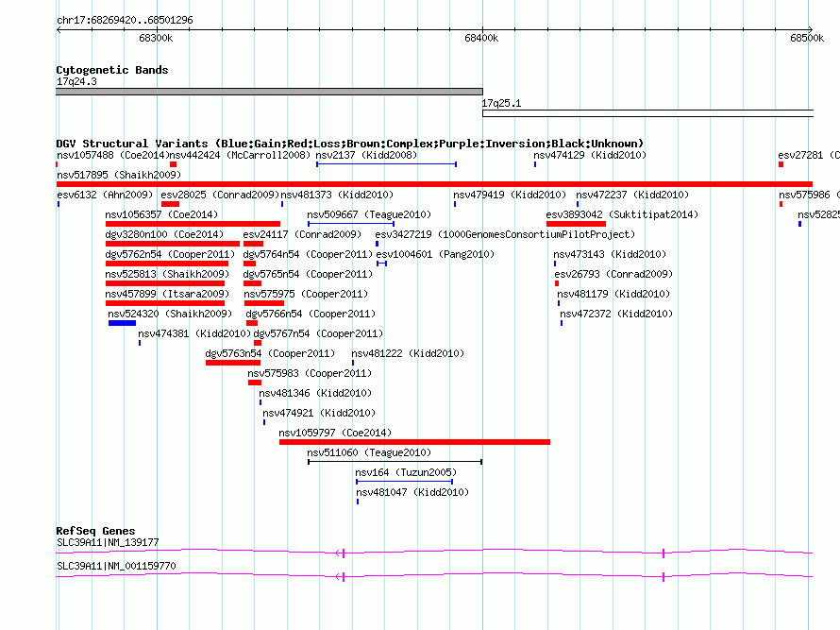Click the Cytogenetic Bands track title
The height and width of the screenshot is (630, 840).
(112, 70)
